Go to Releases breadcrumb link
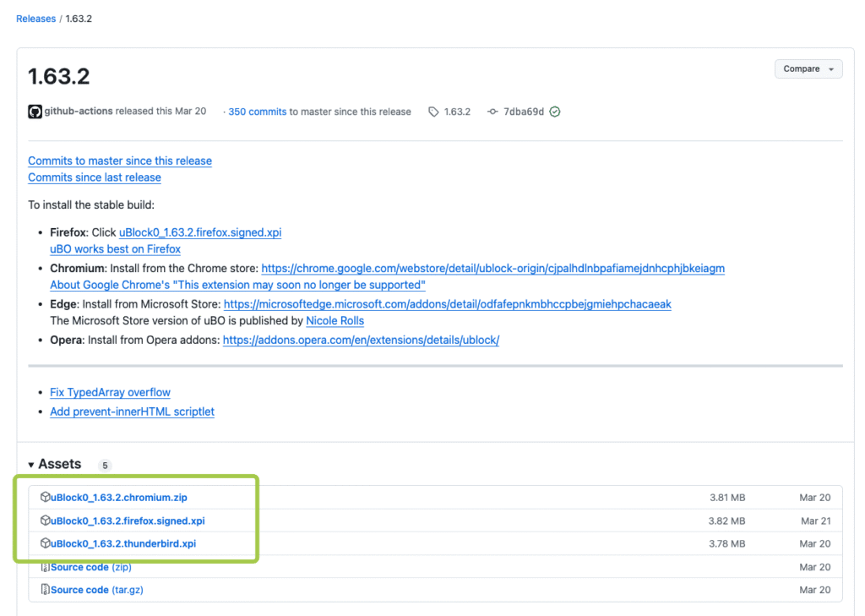The height and width of the screenshot is (616, 865). coord(35,19)
